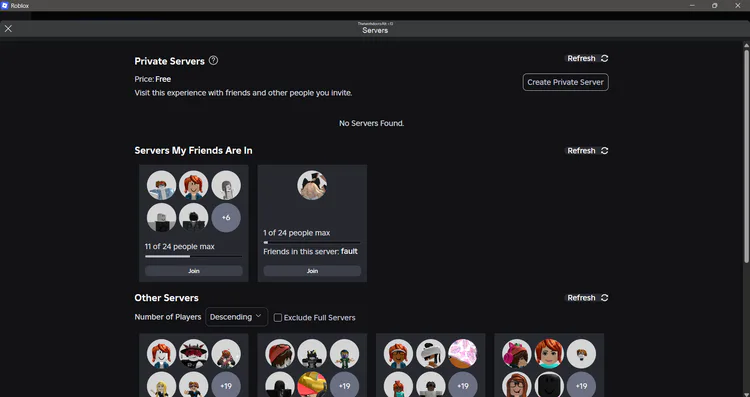Click the '11 of 24 people max' text
Screen dimensions: 750x397
click(180, 247)
